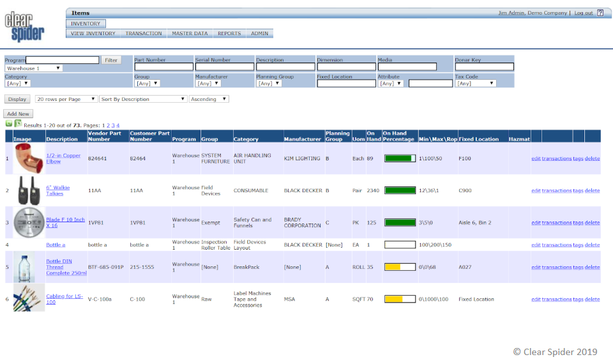Click the second green spreadsheet icon beside Results

[x=17, y=123]
